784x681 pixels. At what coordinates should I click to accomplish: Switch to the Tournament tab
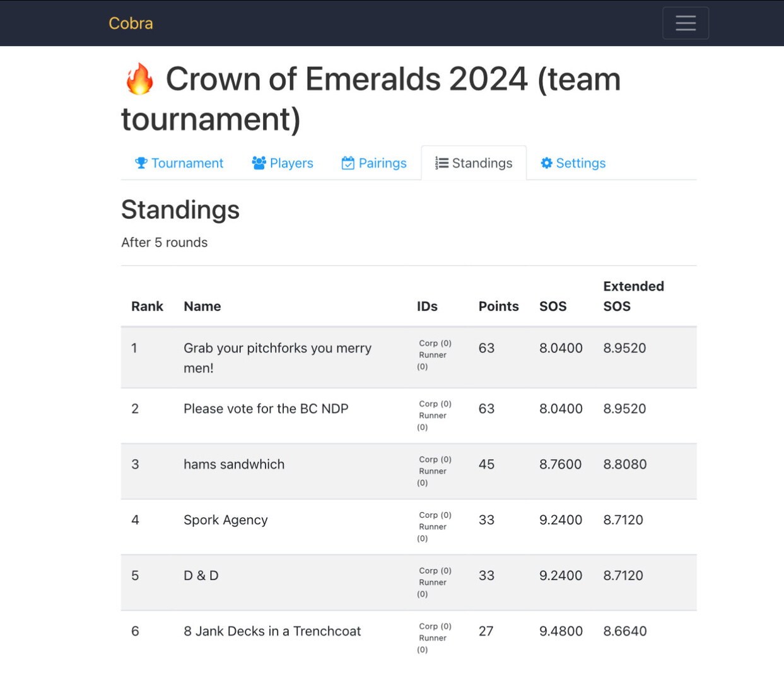[x=187, y=163]
